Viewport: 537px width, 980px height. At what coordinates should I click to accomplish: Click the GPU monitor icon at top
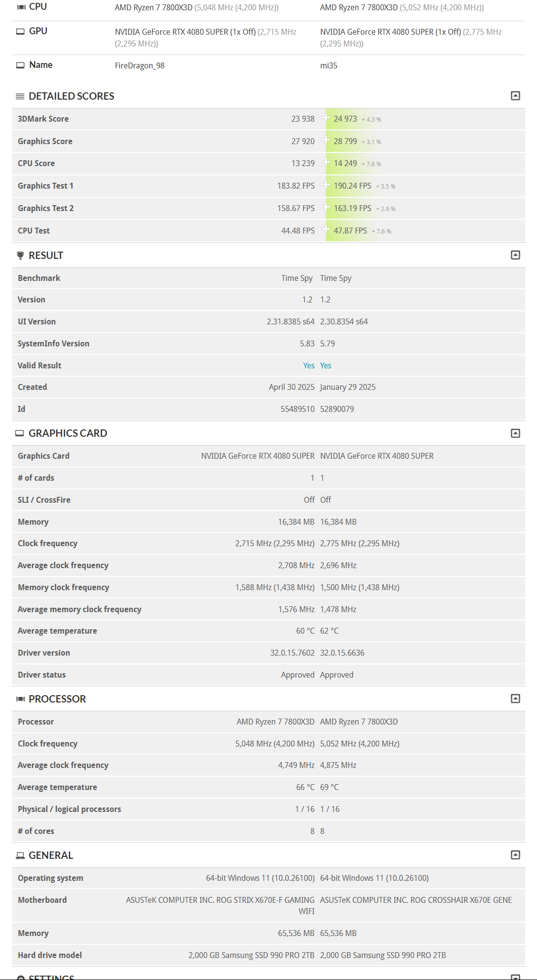(20, 31)
